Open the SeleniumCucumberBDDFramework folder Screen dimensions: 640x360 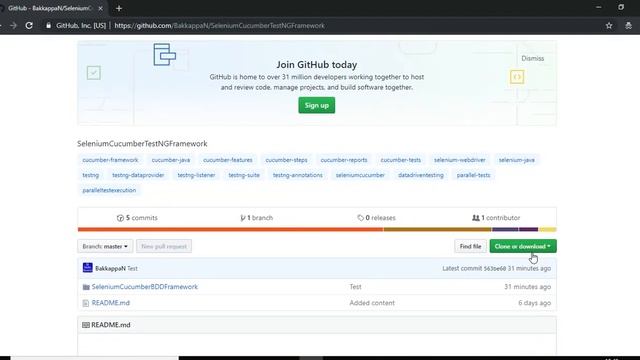(x=144, y=287)
